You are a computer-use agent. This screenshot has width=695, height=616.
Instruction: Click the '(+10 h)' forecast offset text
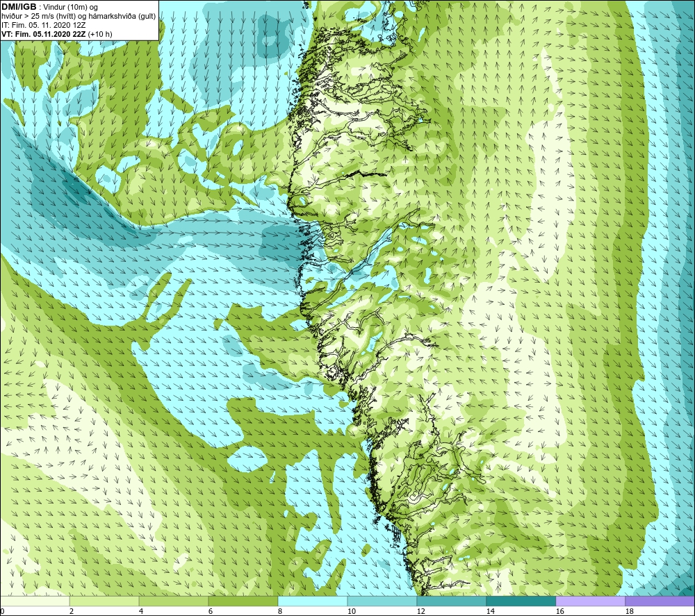(100, 34)
